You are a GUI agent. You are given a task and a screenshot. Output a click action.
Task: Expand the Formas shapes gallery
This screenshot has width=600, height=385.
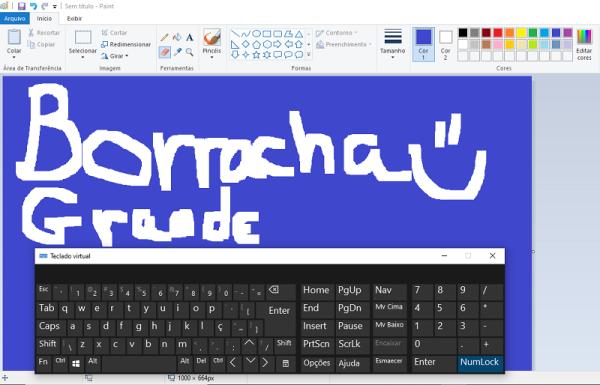tap(309, 55)
